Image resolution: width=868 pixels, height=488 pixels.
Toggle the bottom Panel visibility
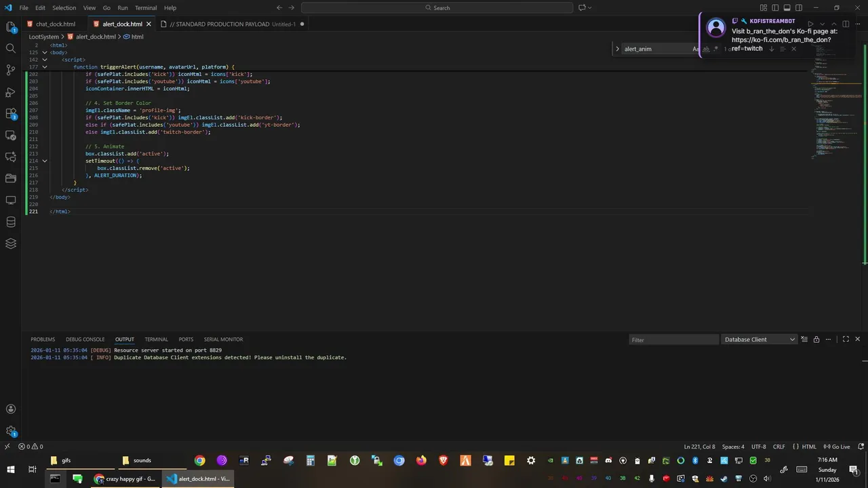[787, 7]
